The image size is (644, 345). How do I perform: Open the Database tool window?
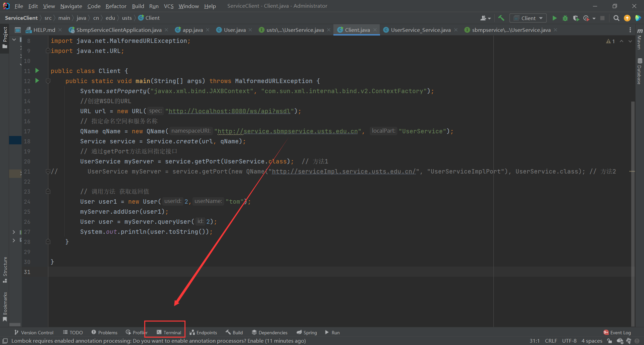click(639, 71)
